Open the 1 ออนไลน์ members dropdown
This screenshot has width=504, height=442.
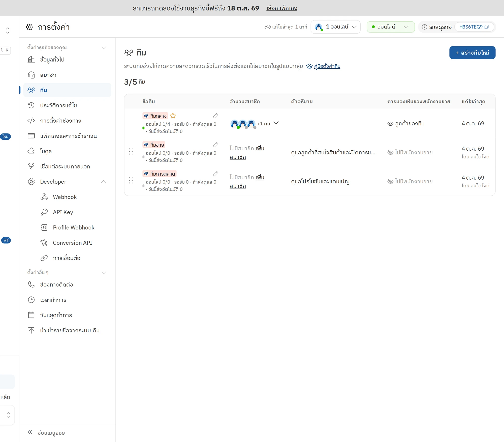[336, 27]
